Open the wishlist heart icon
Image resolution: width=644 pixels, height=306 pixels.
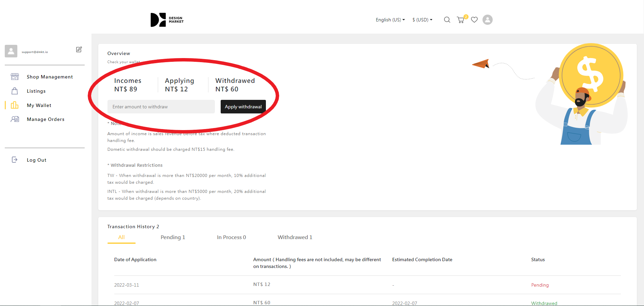[474, 20]
